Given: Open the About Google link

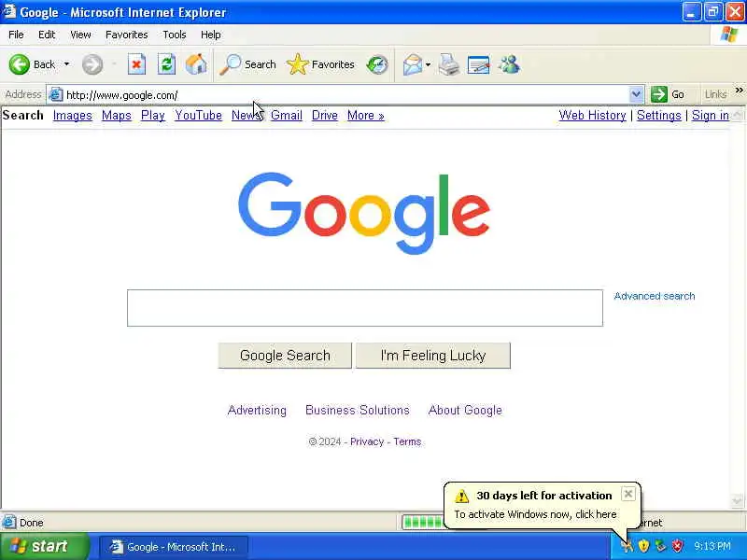Looking at the screenshot, I should pyautogui.click(x=465, y=410).
